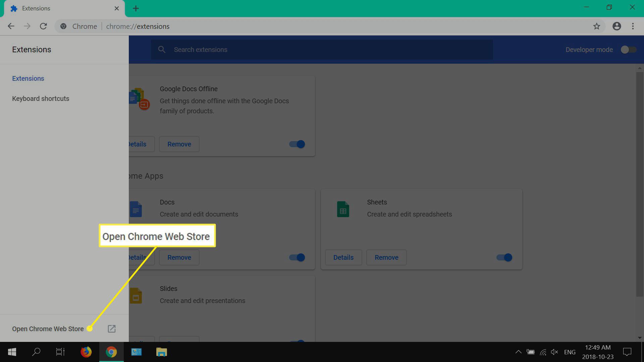The height and width of the screenshot is (362, 644).
Task: Click the Chrome site info icon in address bar
Action: coord(63,26)
